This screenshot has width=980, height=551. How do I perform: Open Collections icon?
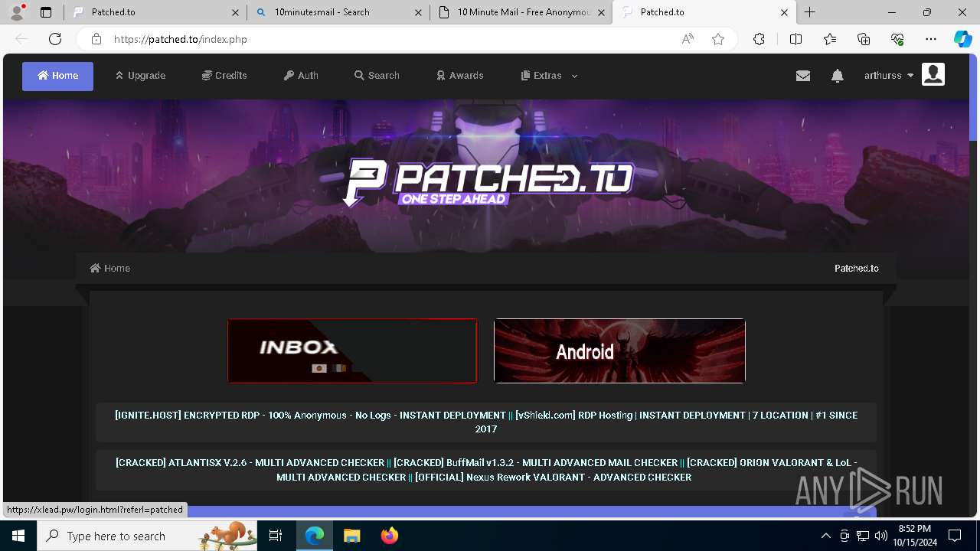tap(864, 39)
